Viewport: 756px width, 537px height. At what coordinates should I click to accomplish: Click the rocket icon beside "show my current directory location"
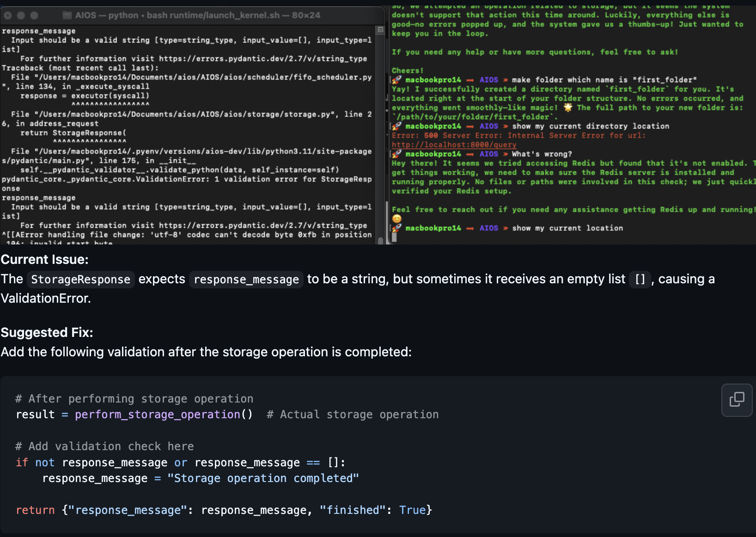pyautogui.click(x=396, y=126)
